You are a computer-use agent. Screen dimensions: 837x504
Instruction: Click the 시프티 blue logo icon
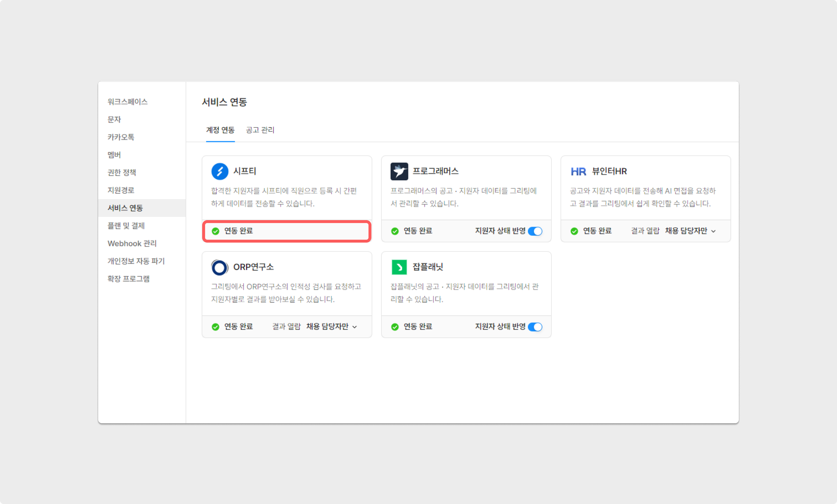220,171
